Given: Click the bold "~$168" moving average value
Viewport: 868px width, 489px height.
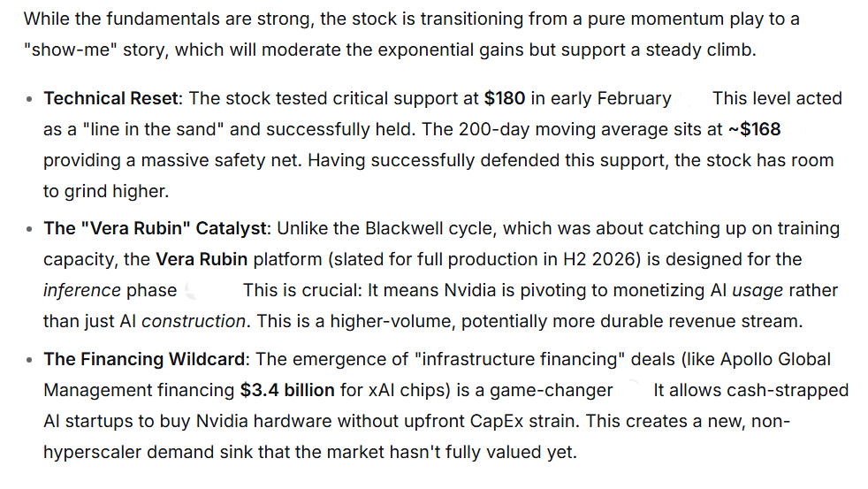Looking at the screenshot, I should tap(754, 130).
